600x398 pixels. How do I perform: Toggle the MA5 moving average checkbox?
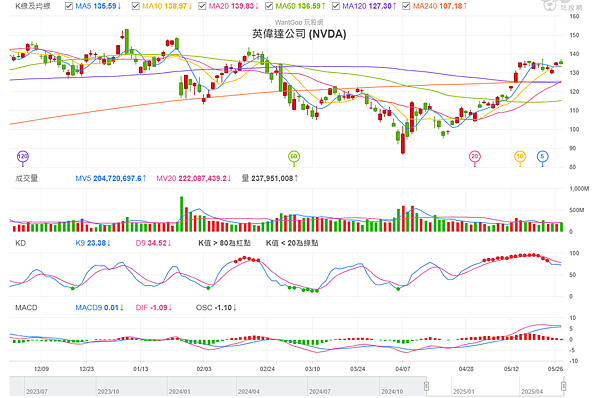point(69,6)
